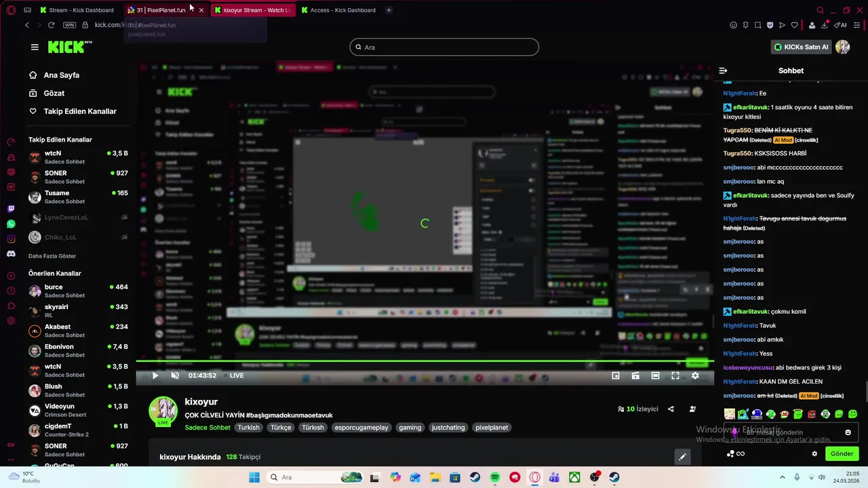Screen dimensions: 868x488
Task: Close the PixelPlanet.fun tab
Action: tap(201, 10)
